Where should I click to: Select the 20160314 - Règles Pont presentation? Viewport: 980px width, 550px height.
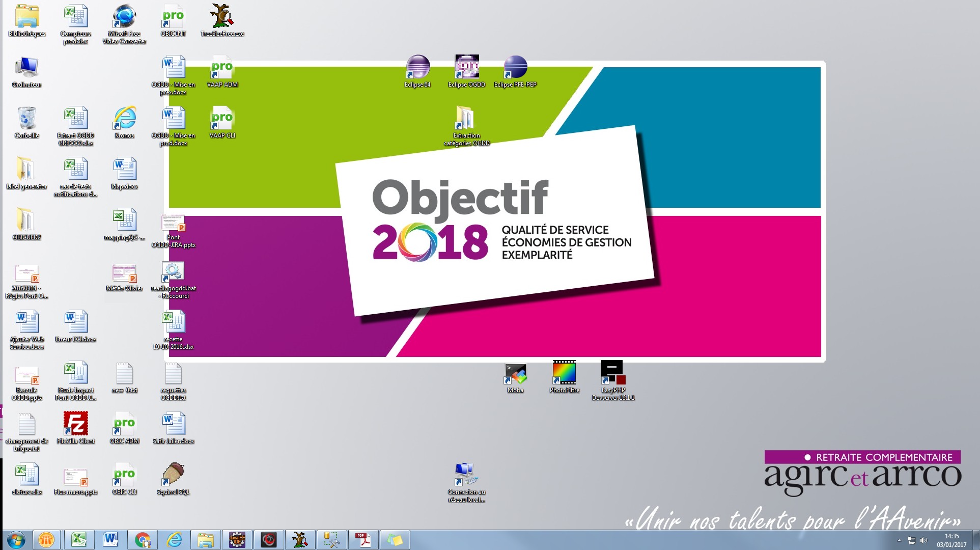[x=27, y=282]
